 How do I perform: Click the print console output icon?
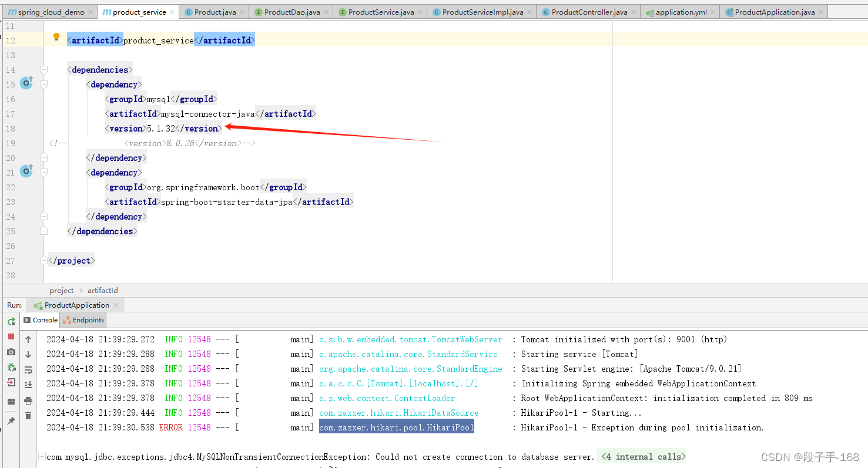tap(28, 400)
